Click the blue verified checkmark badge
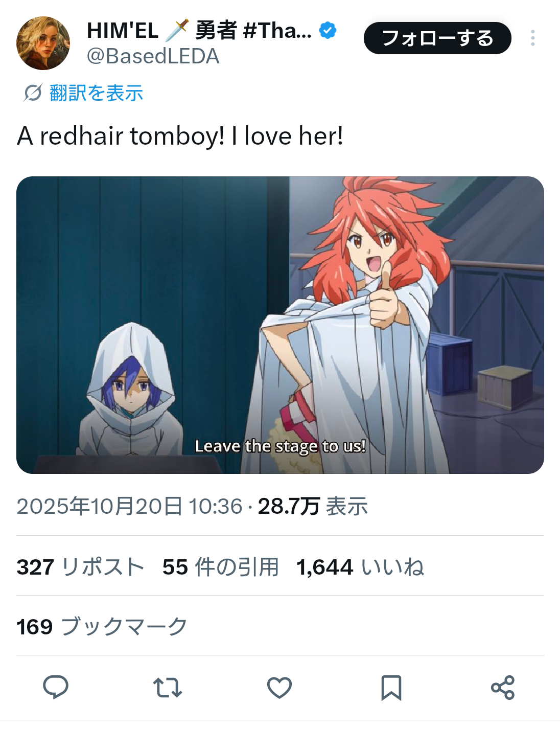Viewport: 560px width, 729px height. click(x=328, y=31)
